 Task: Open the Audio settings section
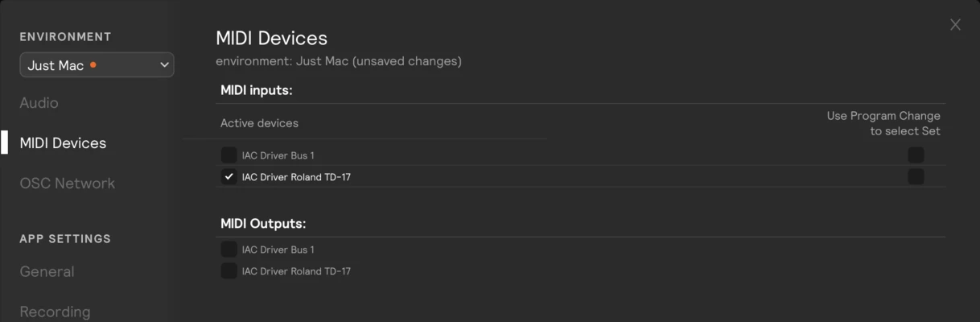39,103
